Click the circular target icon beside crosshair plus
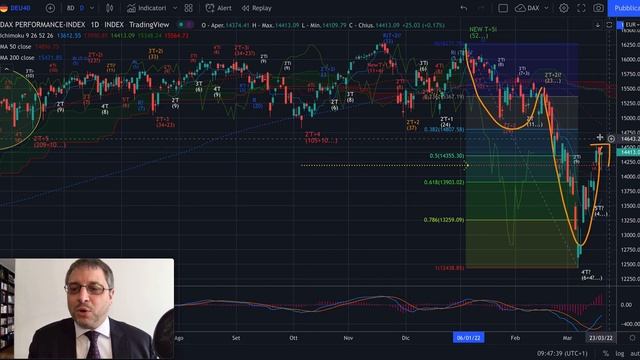The image size is (640, 360). tap(611, 139)
